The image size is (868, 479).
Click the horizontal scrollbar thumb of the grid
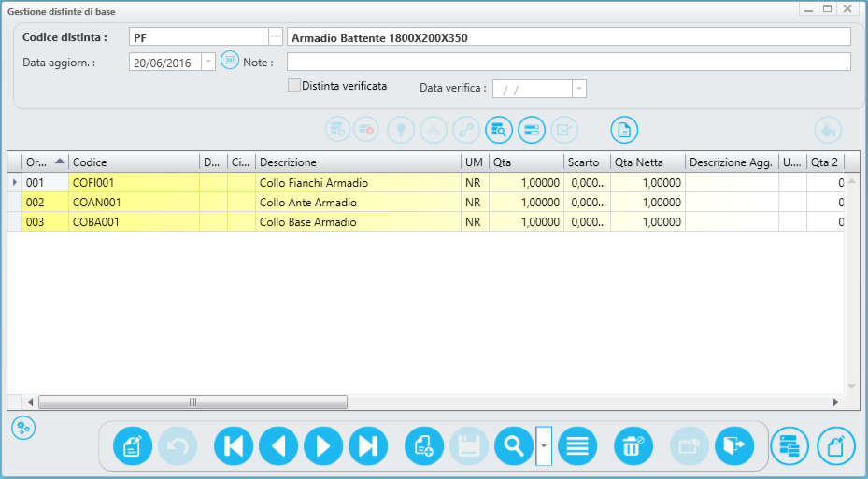point(192,402)
